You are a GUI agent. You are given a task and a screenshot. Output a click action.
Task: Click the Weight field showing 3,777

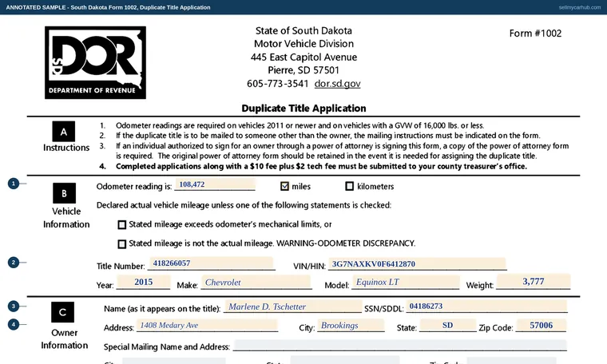(534, 282)
